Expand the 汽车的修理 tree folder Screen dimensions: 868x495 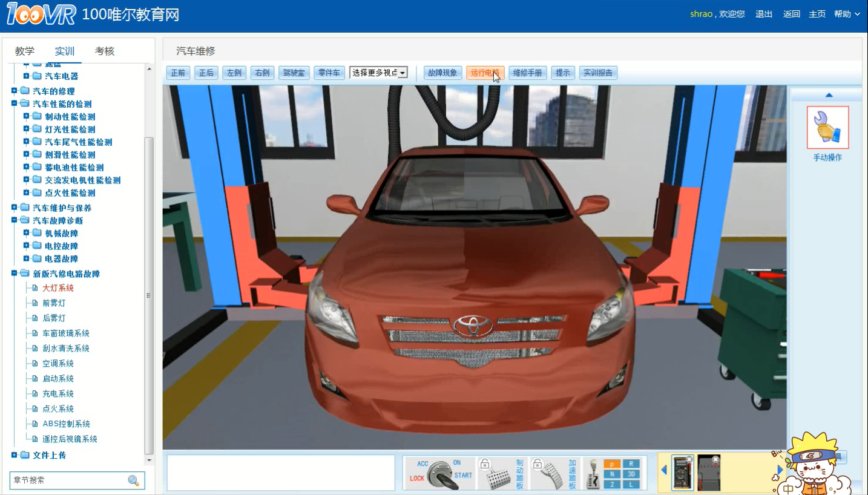point(15,91)
